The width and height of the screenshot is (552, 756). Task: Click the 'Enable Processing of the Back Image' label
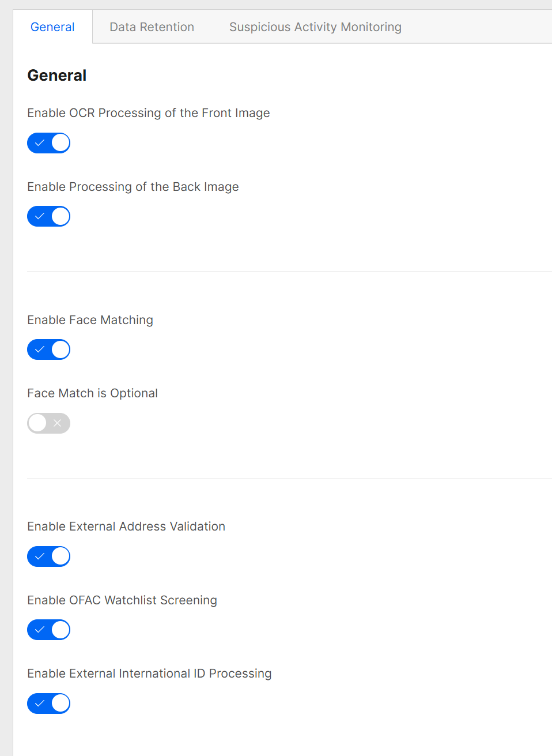click(133, 187)
